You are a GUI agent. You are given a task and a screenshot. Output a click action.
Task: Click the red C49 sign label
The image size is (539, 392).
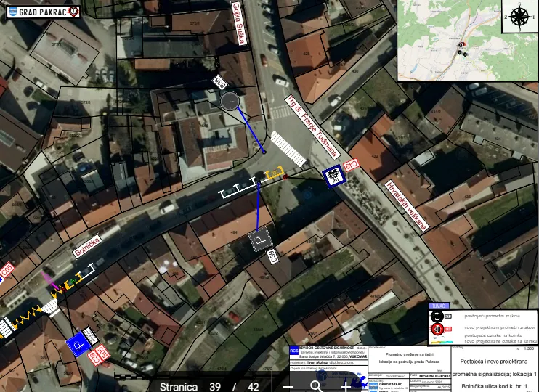352,165
